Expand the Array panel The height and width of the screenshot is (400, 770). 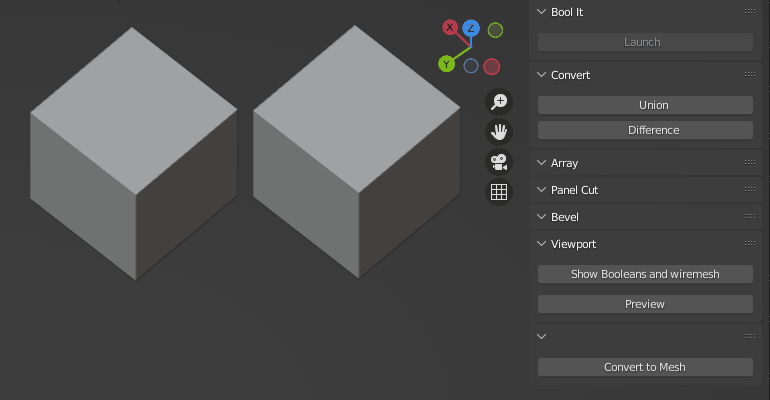[x=542, y=162]
